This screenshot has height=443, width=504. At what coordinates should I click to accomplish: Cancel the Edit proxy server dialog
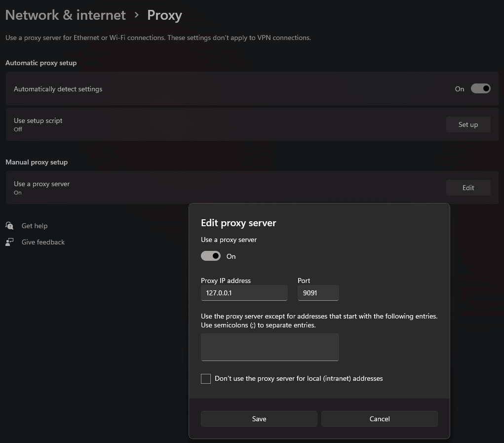pos(379,419)
